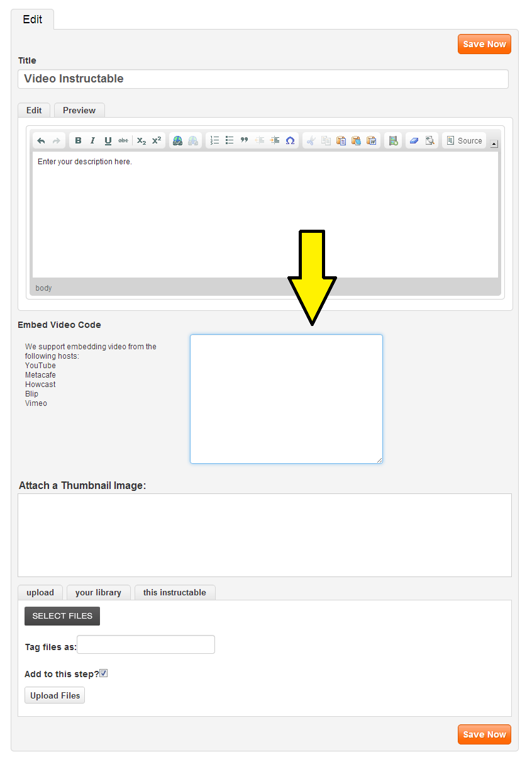Toggle underline formatting
Screen dimensions: 532x764
point(108,141)
